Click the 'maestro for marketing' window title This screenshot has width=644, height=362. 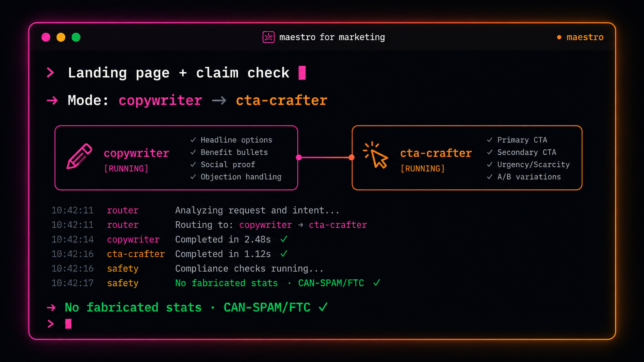pos(332,37)
